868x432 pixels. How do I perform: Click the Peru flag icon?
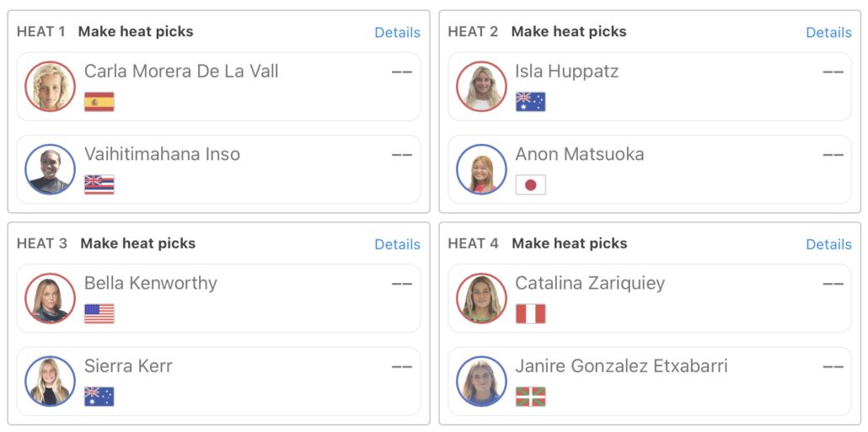[x=531, y=314]
